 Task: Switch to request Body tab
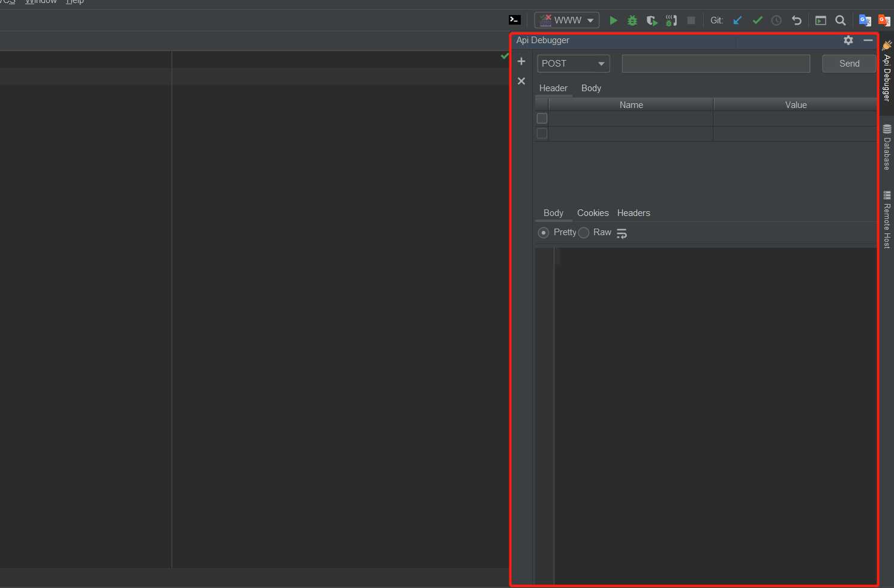(591, 88)
